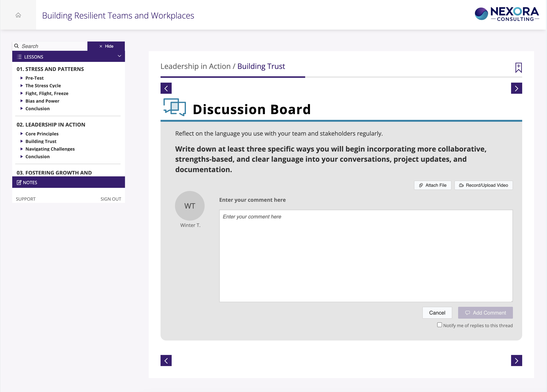Screen dimensions: 547x392
Task: Collapse the Lessons panel chevron
Action: coord(119,56)
